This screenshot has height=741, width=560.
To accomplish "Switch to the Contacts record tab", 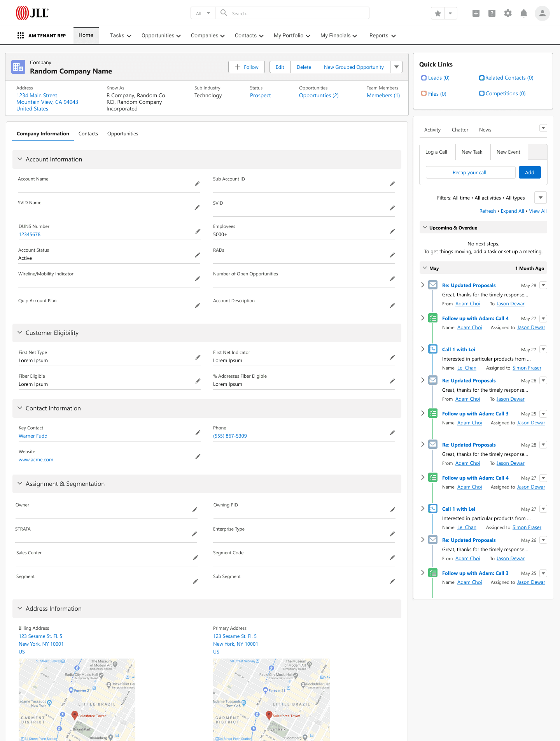I will [88, 133].
